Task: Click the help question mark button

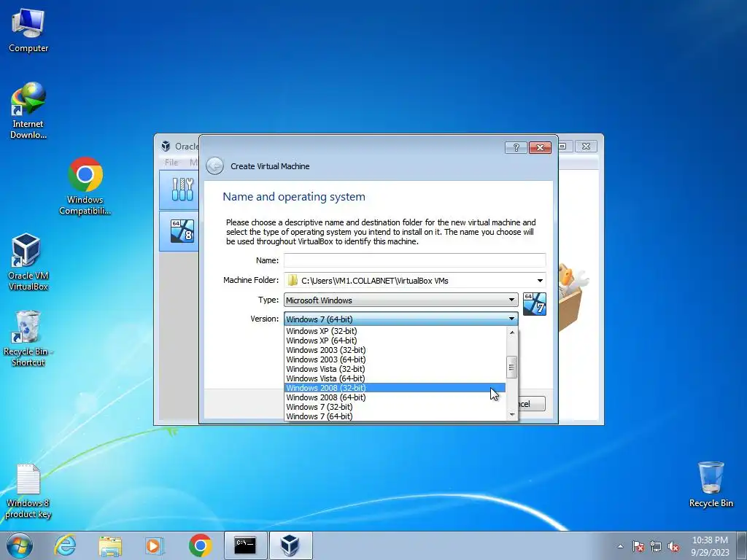Action: [x=516, y=147]
